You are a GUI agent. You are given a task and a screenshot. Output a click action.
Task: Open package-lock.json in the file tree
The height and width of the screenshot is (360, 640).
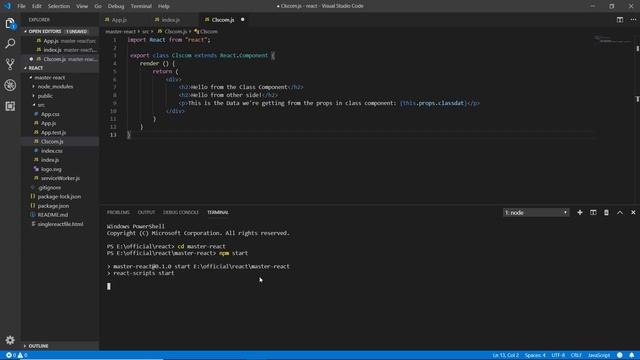point(59,197)
